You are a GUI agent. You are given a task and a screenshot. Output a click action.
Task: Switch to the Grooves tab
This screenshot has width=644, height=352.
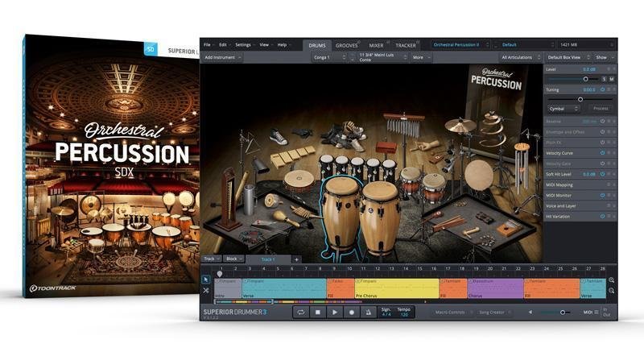pos(347,45)
